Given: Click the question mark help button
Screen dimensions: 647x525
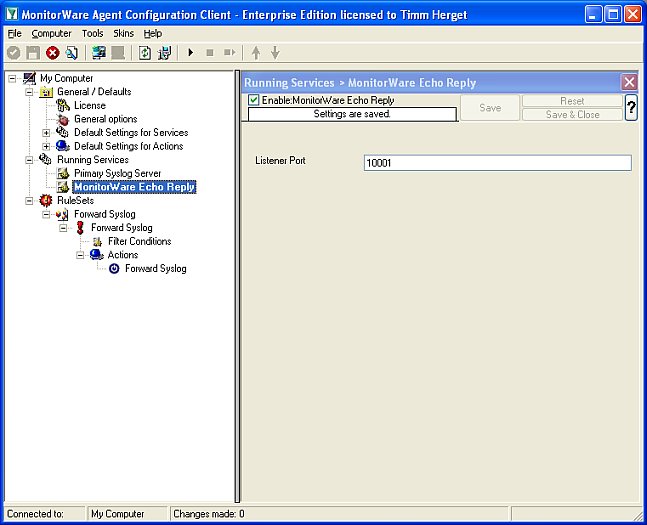Looking at the screenshot, I should click(631, 107).
